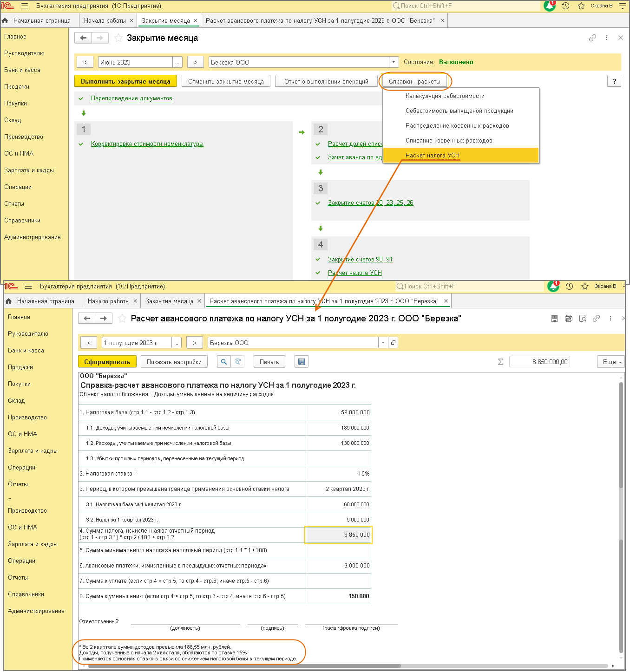Open Банк и касса section in top sidebar
Image resolution: width=630 pixels, height=672 pixels.
22,70
